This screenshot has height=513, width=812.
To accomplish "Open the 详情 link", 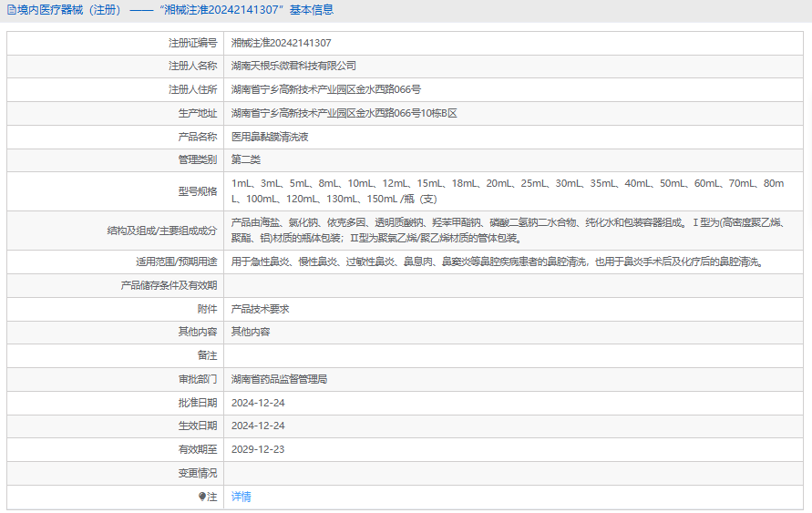I will pyautogui.click(x=241, y=497).
